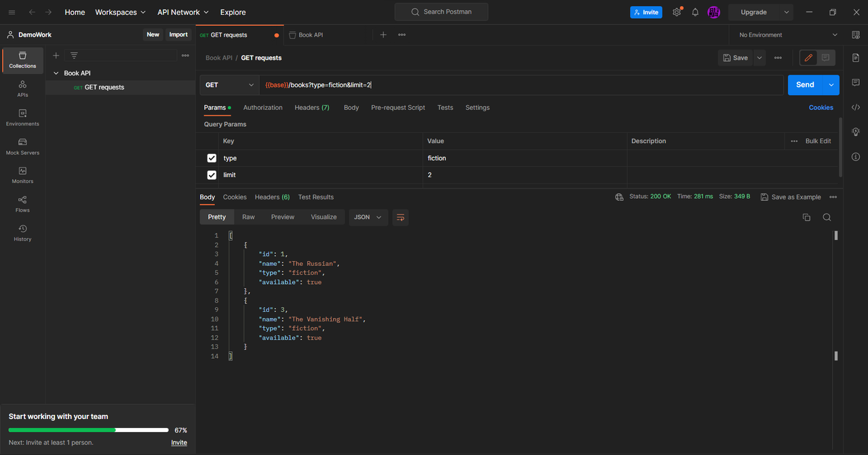868x455 pixels.
Task: Switch to edit mode pencil icon
Action: [x=808, y=58]
